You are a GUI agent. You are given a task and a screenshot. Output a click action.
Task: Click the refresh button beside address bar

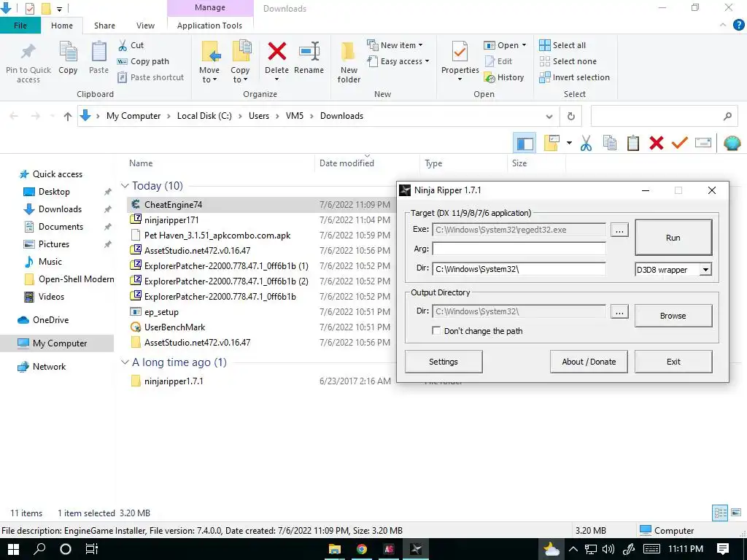click(570, 116)
